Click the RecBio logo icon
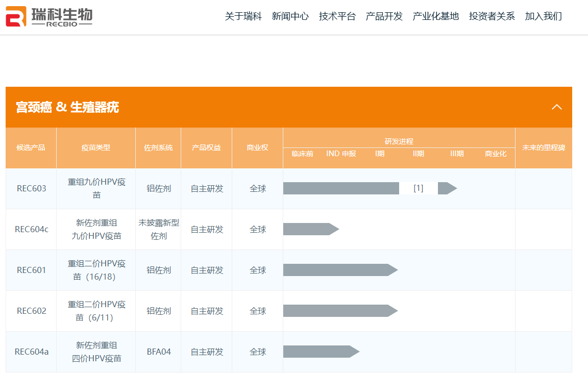Screen dimensions: 588x373 [16, 16]
